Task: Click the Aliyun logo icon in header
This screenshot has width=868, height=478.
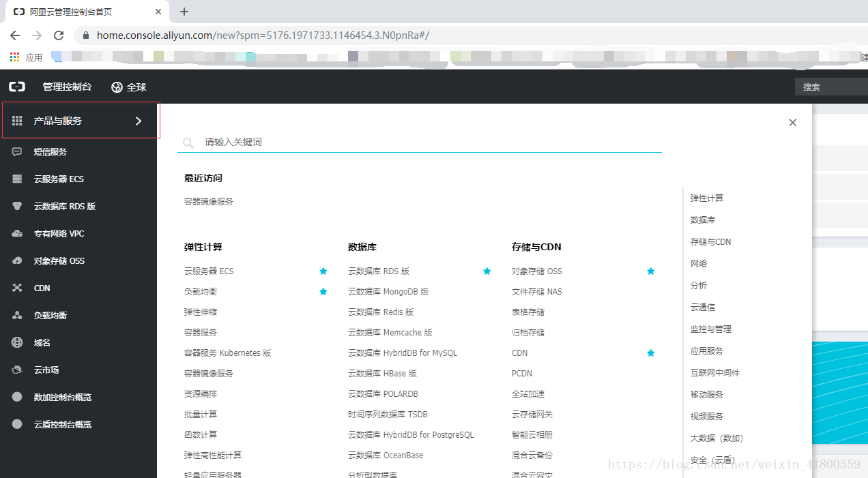Action: coord(17,87)
